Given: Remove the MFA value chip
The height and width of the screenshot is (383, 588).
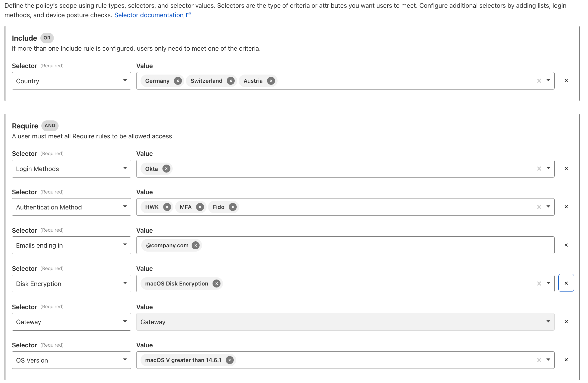Looking at the screenshot, I should click(200, 207).
